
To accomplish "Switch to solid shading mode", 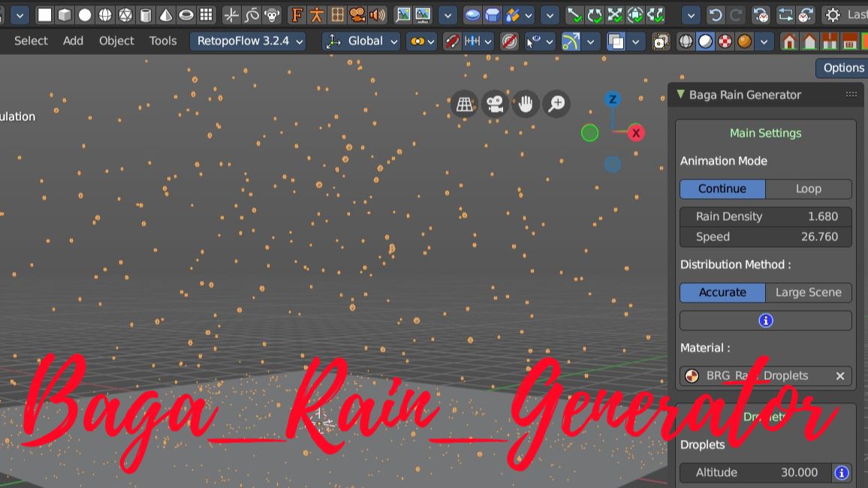I will tap(705, 41).
